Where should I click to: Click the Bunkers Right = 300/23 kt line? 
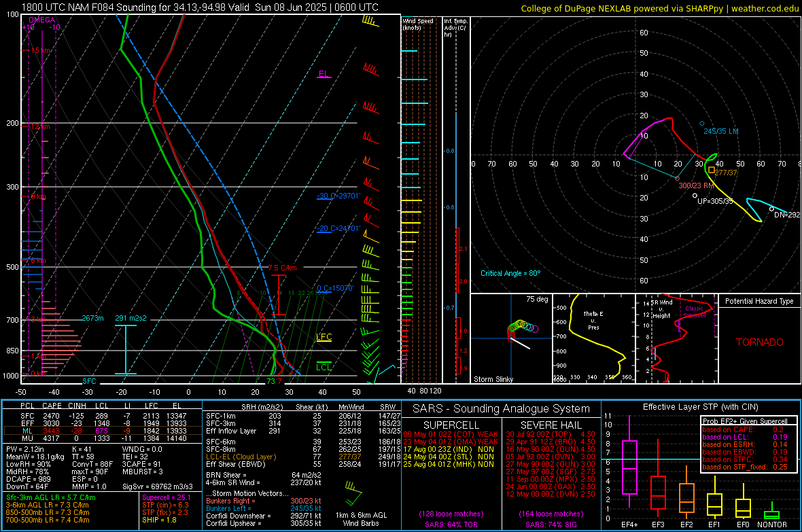(x=263, y=501)
